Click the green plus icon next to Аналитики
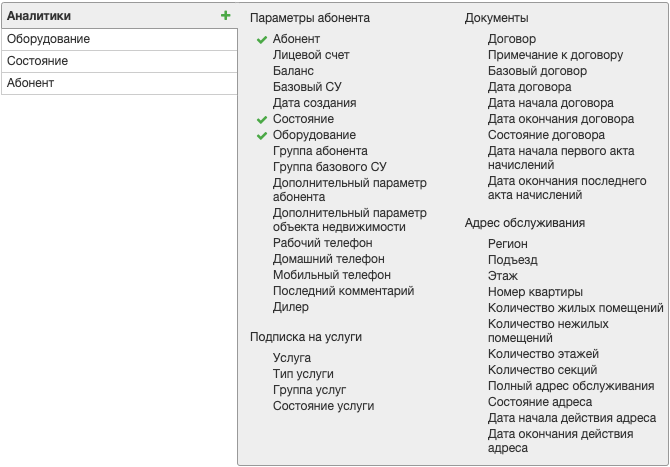Image resolution: width=670 pixels, height=467 pixels. (226, 16)
